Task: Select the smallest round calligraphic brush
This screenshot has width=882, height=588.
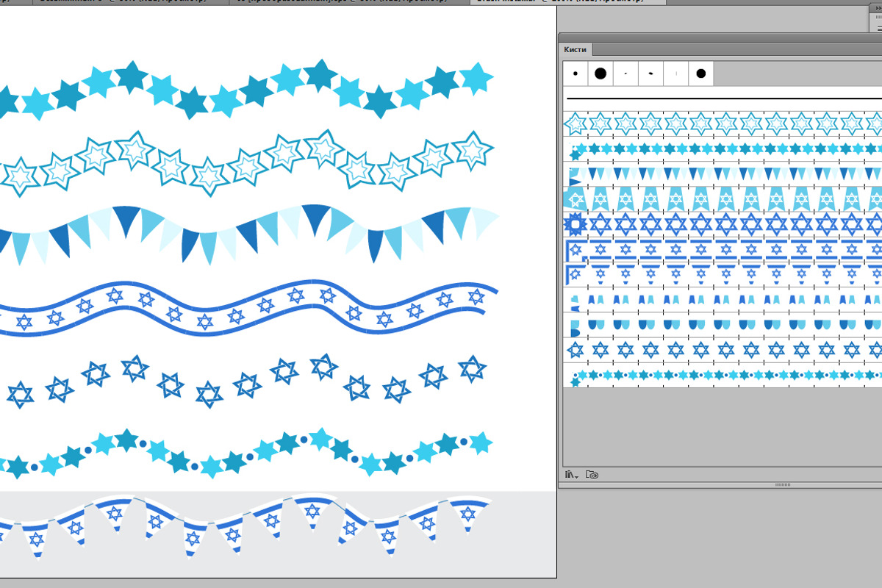Action: [576, 73]
